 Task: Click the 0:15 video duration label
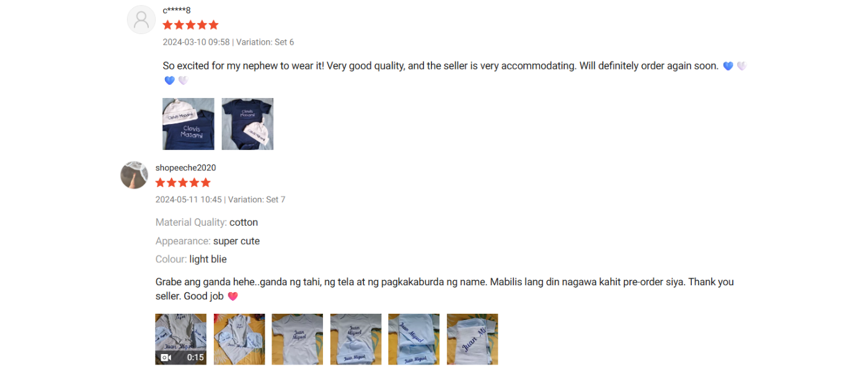(195, 358)
